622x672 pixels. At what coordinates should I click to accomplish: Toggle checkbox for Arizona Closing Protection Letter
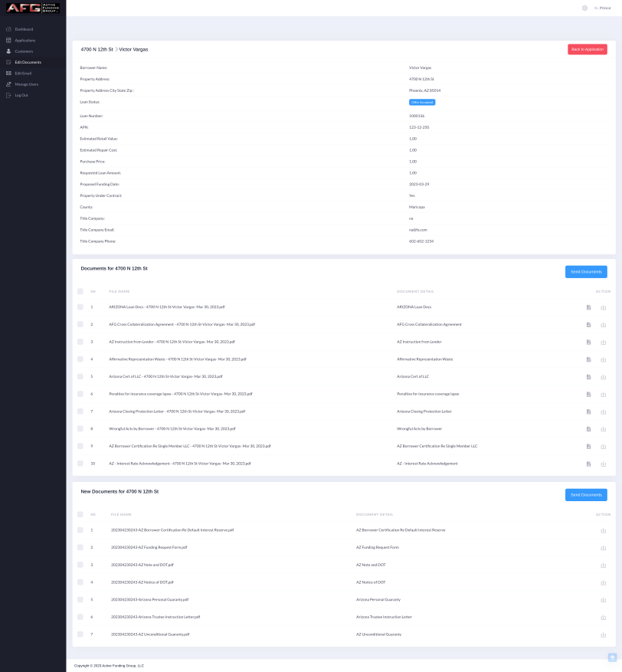click(80, 411)
